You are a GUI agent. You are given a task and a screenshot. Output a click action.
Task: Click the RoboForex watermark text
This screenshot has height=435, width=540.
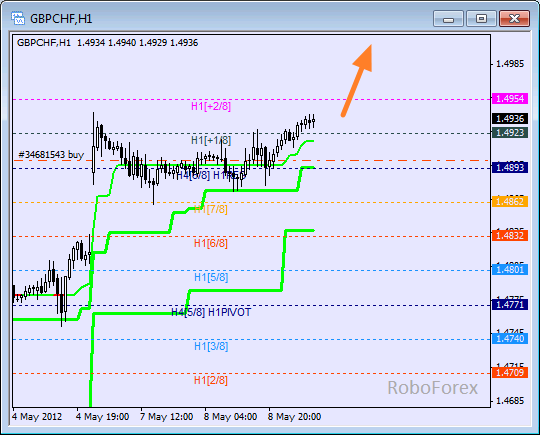click(433, 388)
